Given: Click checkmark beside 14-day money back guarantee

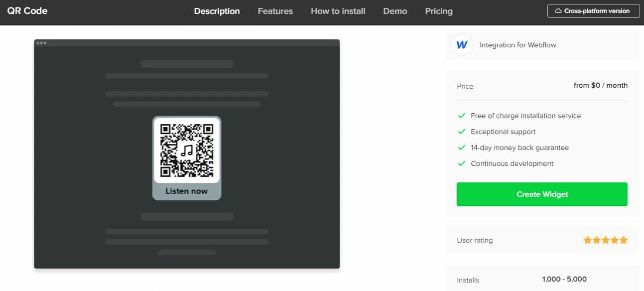Looking at the screenshot, I should coord(462,147).
